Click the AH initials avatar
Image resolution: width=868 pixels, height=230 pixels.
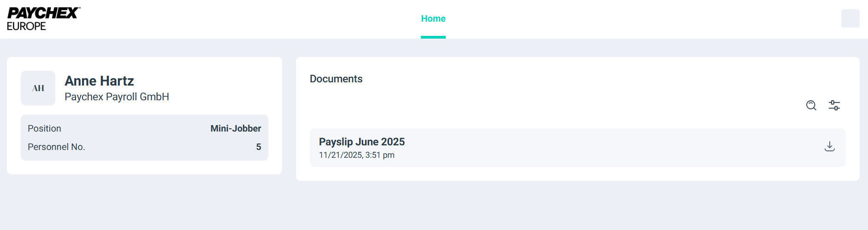[x=38, y=88]
